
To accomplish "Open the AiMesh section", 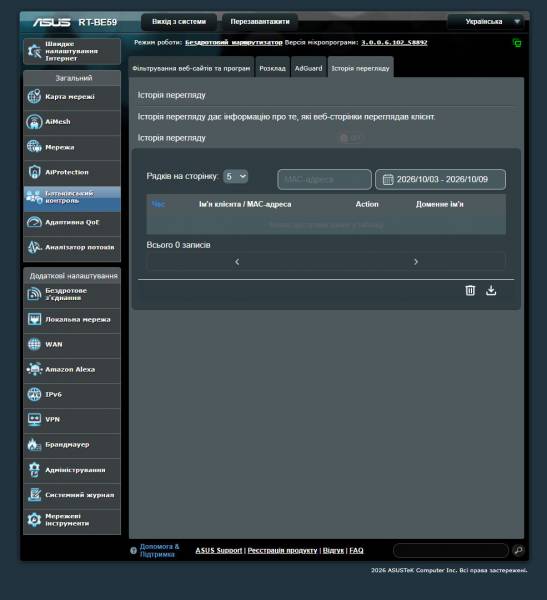I will (x=72, y=122).
